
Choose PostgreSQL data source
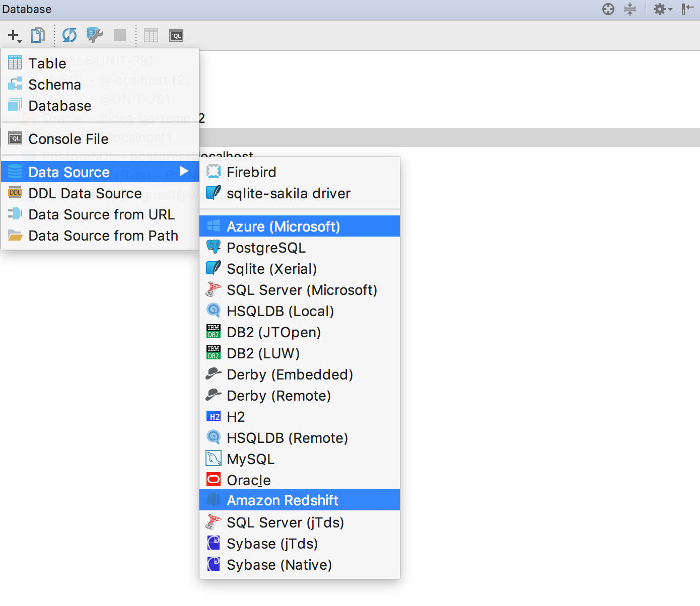(300, 248)
